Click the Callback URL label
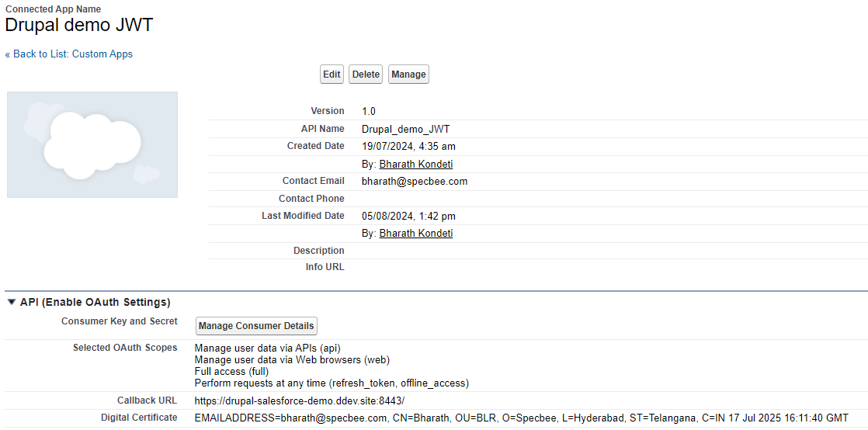The height and width of the screenshot is (430, 868). tap(148, 400)
